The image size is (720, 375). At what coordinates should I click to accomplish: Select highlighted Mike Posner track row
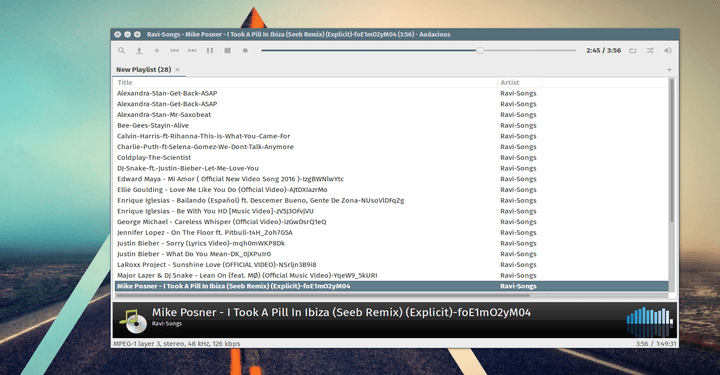click(391, 286)
